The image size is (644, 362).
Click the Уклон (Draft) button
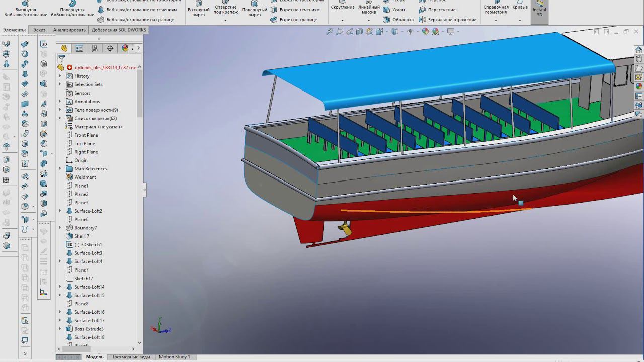[x=394, y=10]
